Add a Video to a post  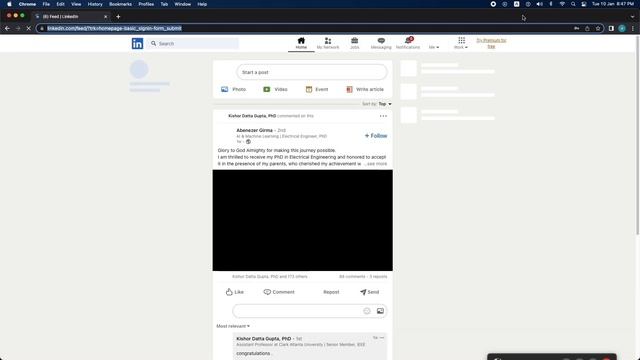pyautogui.click(x=276, y=89)
